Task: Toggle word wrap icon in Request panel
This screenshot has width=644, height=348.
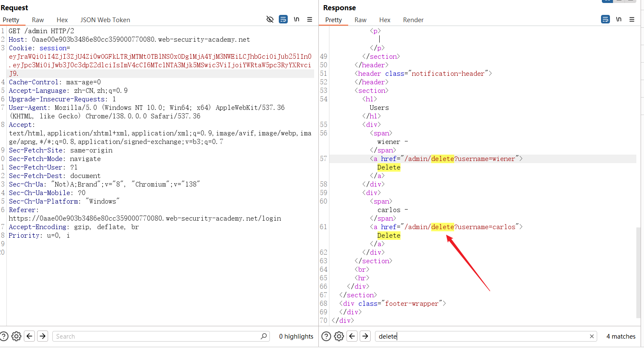Action: (283, 20)
